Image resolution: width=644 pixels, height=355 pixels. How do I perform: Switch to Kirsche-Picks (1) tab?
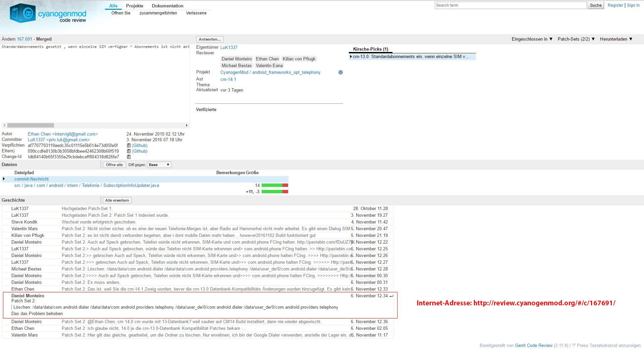coord(371,49)
